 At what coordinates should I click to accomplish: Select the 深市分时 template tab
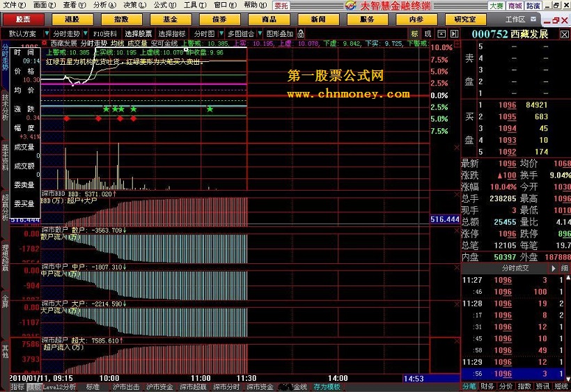226,387
